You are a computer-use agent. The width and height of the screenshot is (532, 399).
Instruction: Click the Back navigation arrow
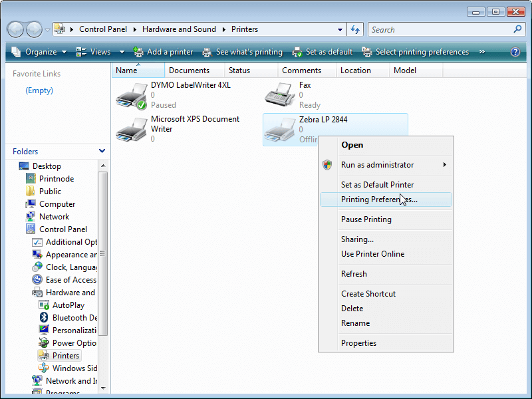(15, 29)
